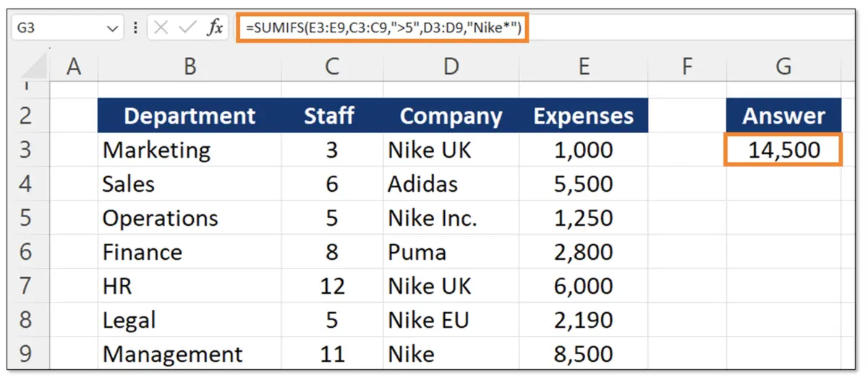Click the Enter checkmark formula icon
The height and width of the screenshot is (380, 868).
(187, 29)
